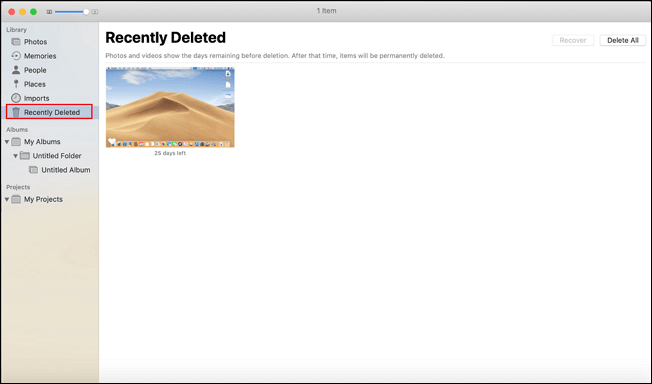The image size is (652, 384).
Task: Click the Places pin icon
Action: point(16,84)
